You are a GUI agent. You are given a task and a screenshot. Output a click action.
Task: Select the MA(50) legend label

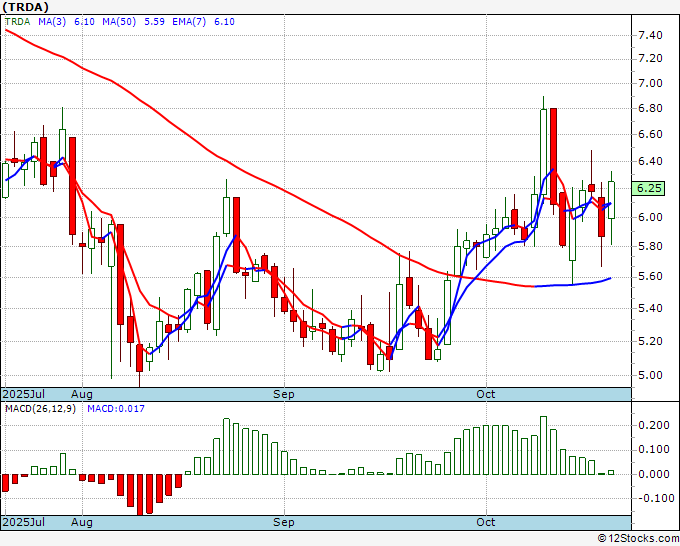point(119,22)
